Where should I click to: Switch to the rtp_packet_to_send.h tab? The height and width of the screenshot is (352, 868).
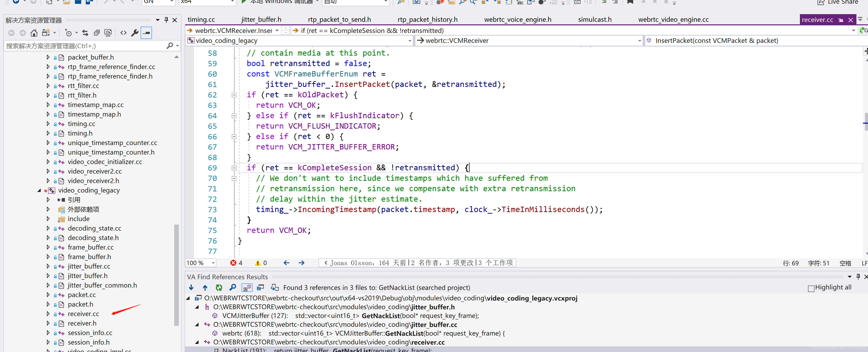(339, 19)
